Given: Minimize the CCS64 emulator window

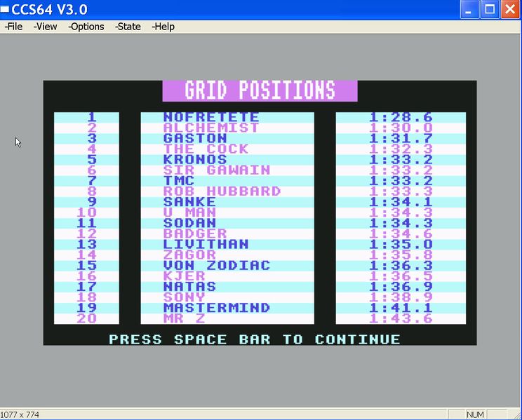Looking at the screenshot, I should tap(470, 10).
